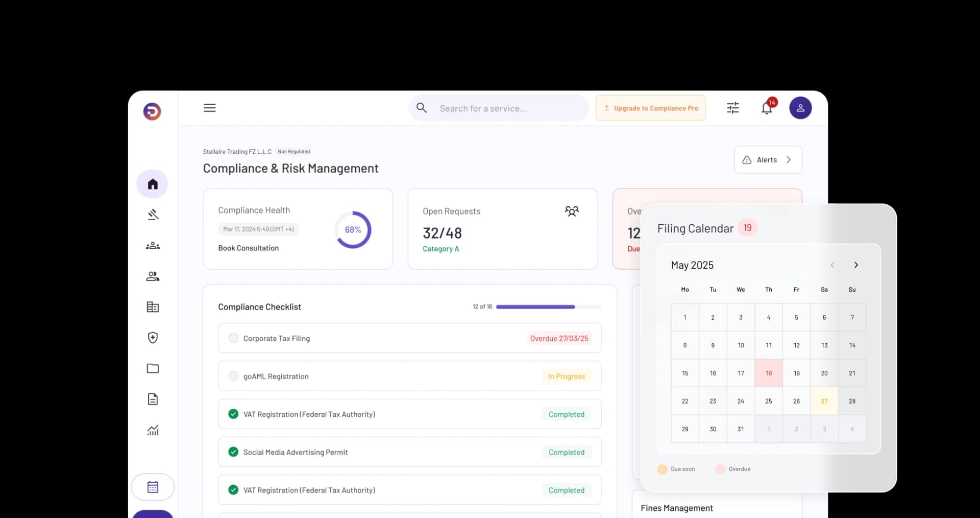Select date 5 in calendar
This screenshot has width=980, height=518.
click(x=796, y=318)
